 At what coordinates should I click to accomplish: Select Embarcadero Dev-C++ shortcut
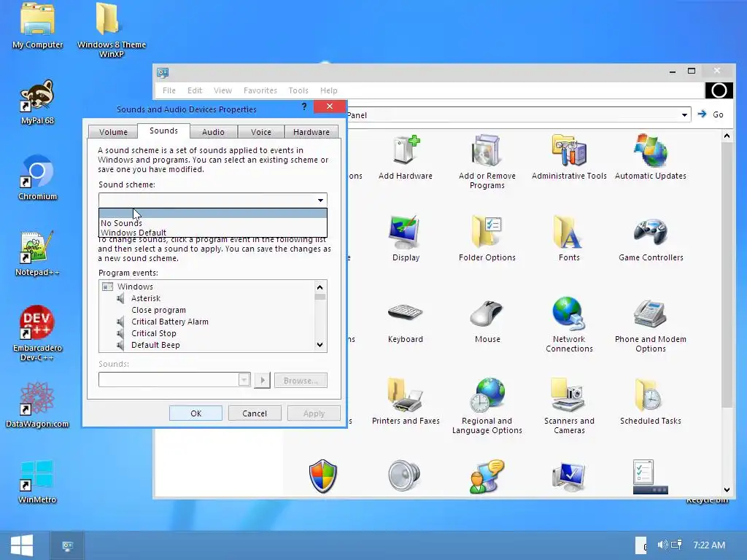click(37, 333)
